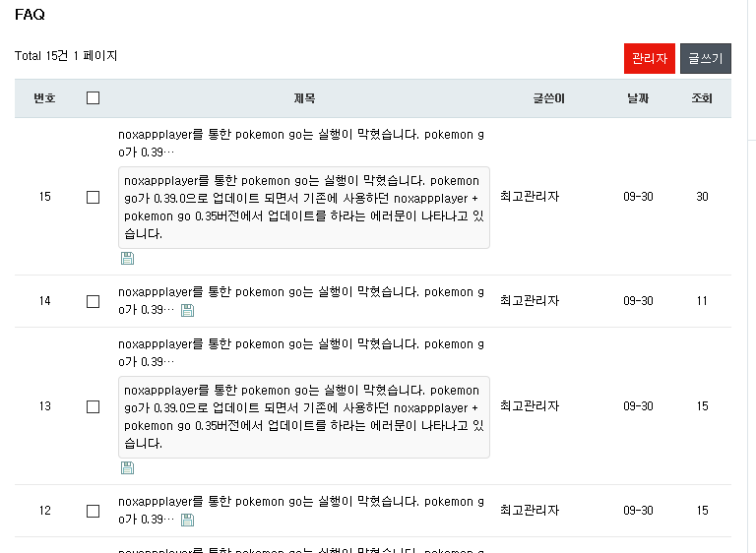The image size is (756, 553).
Task: Click the preview text box in post 13
Action: click(304, 417)
